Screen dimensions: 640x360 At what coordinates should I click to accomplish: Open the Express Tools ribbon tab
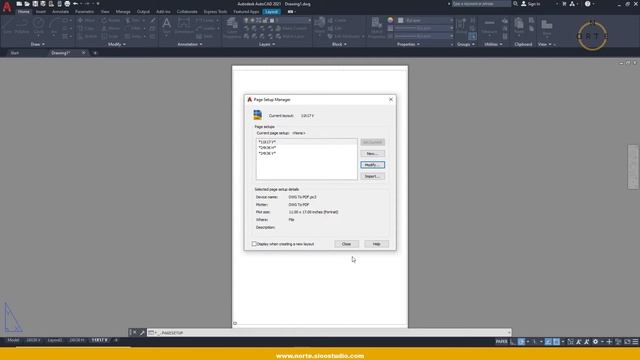[x=216, y=12]
